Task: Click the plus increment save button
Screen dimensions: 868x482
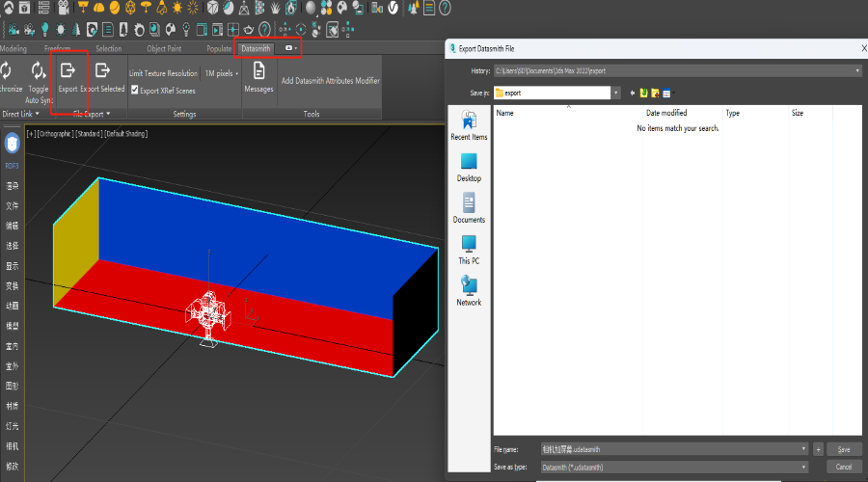Action: click(818, 449)
